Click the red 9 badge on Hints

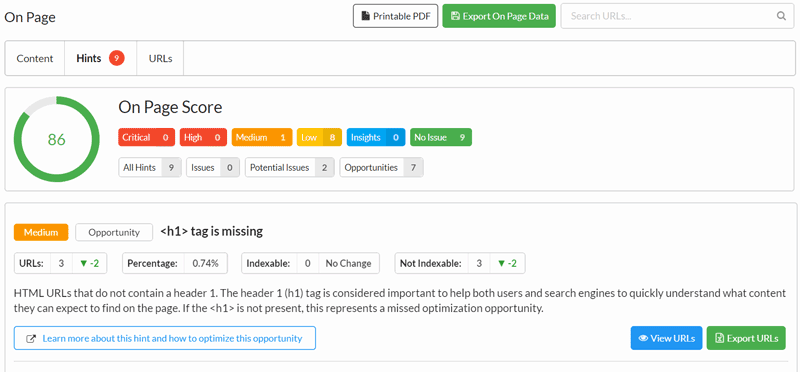116,58
